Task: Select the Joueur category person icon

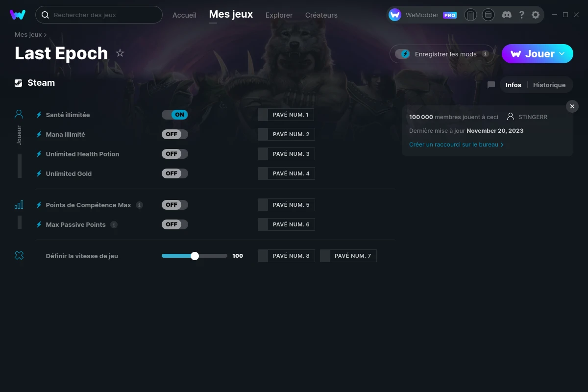Action: (19, 114)
